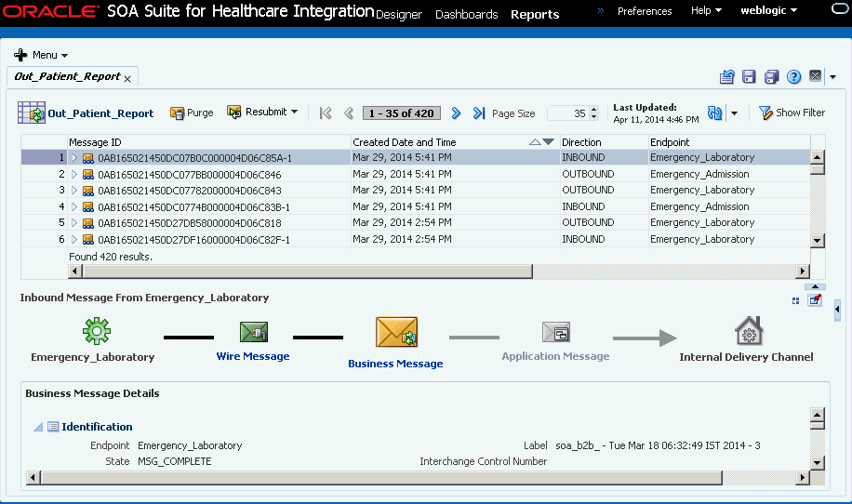Click the Wire Message icon
Image resolution: width=852 pixels, height=504 pixels.
click(x=254, y=332)
